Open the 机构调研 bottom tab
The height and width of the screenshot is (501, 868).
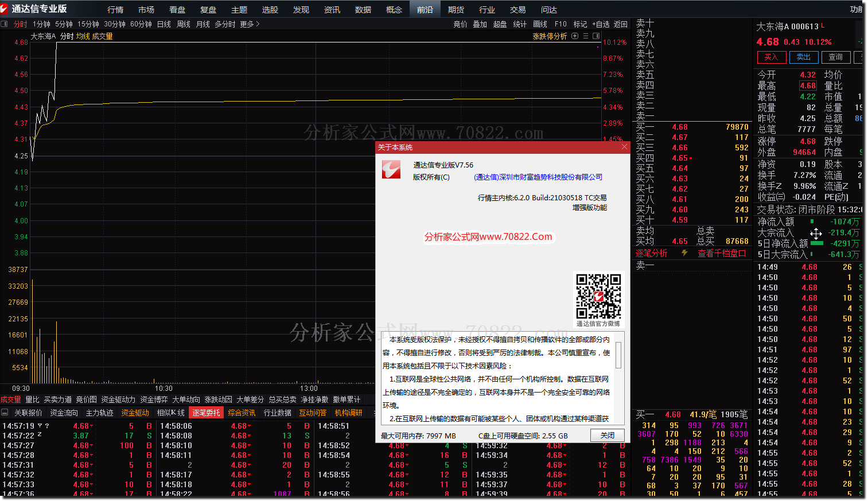coord(348,413)
